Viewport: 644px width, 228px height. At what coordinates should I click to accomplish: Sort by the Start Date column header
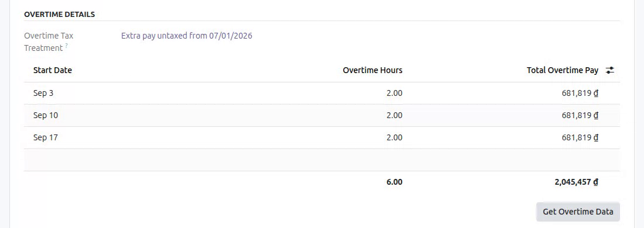click(x=53, y=70)
